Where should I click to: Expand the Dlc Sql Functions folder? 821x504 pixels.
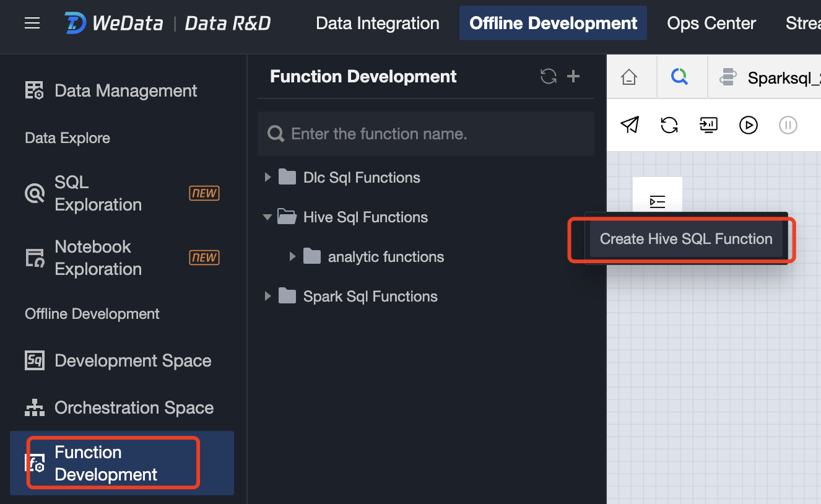coord(268,178)
